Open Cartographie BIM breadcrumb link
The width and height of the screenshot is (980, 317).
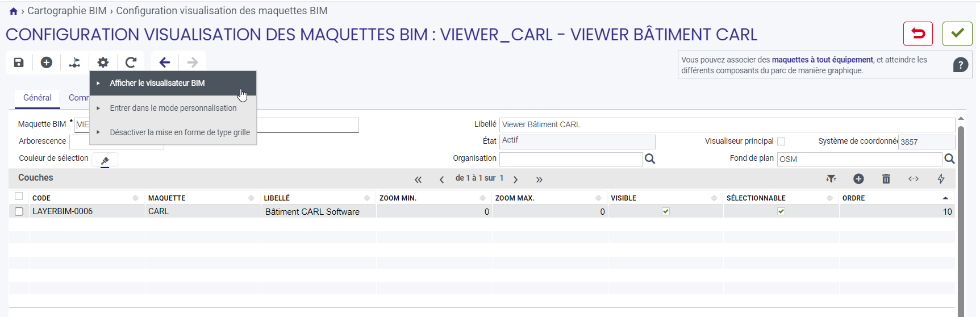(x=67, y=11)
